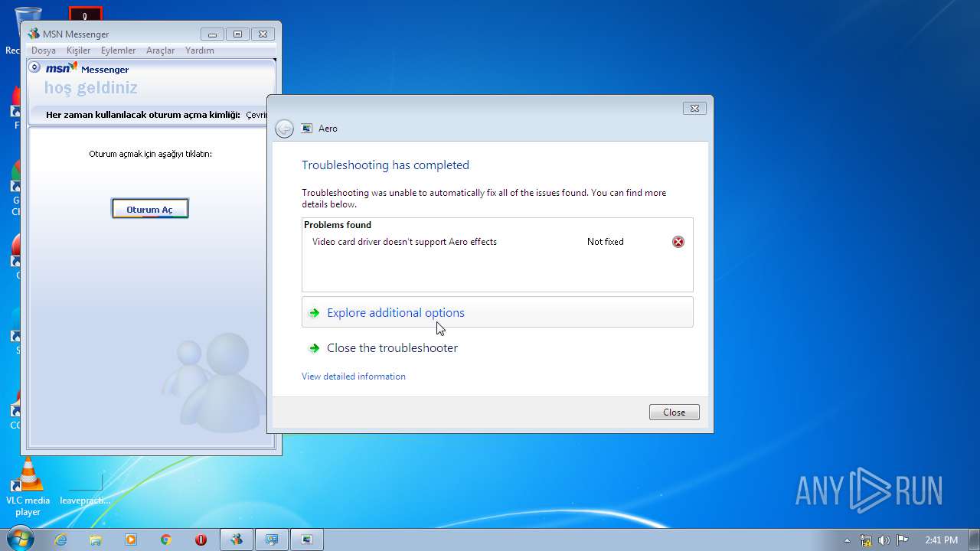The height and width of the screenshot is (551, 980).
Task: Open Opera browser from taskbar
Action: [201, 540]
